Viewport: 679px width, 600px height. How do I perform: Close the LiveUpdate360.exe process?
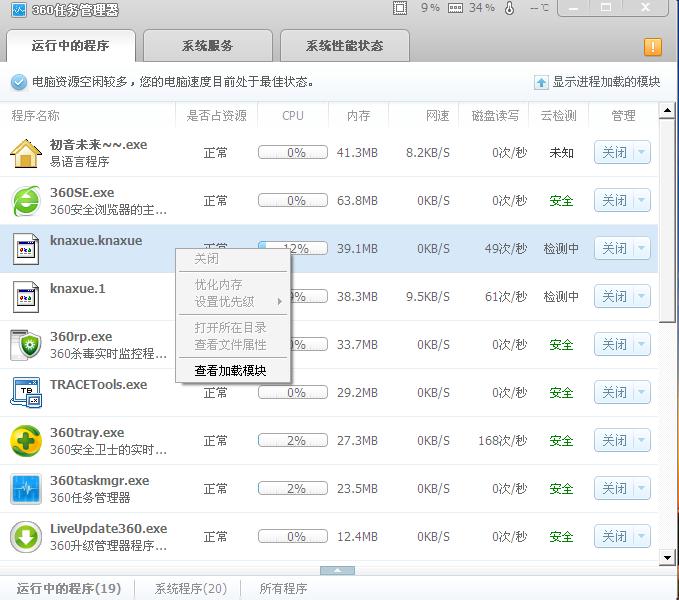click(614, 537)
